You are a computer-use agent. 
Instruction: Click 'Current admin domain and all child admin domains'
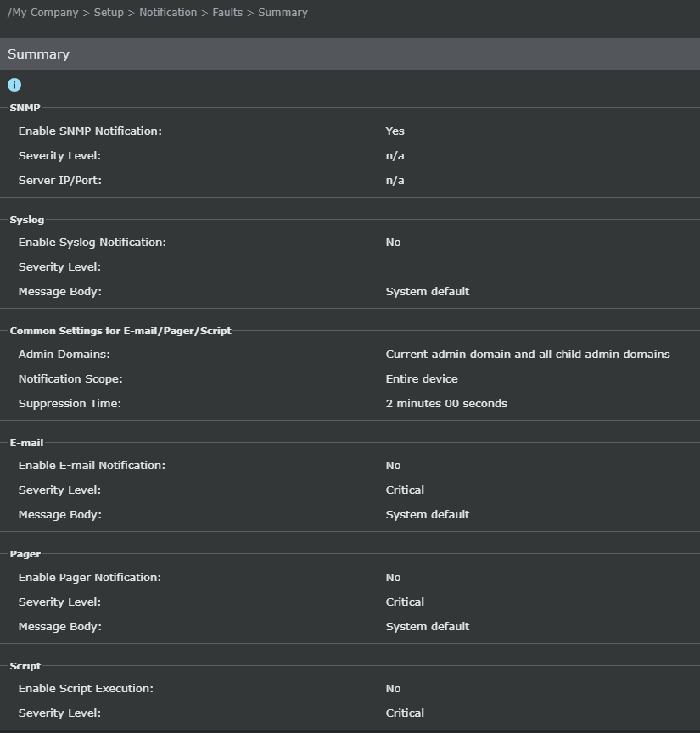point(528,355)
